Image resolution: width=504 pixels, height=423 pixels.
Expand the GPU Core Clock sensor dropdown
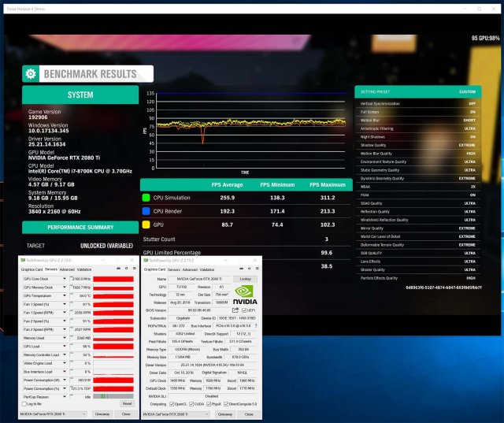pyautogui.click(x=65, y=279)
